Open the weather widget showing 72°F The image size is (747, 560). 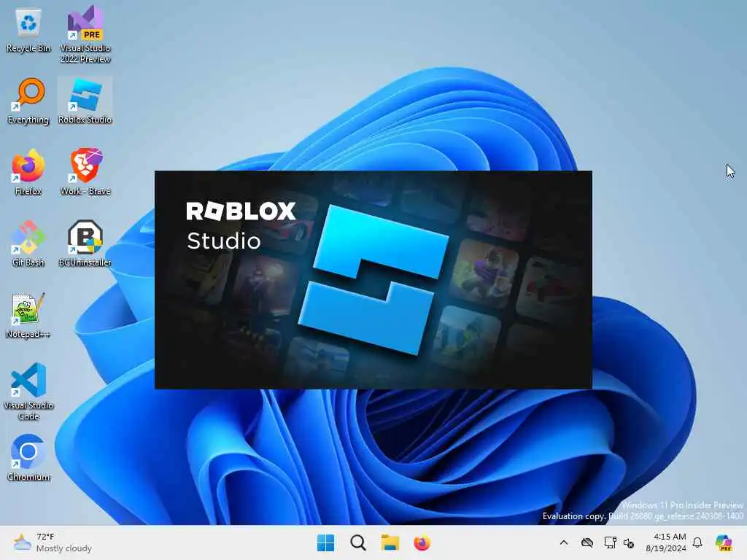(53, 542)
